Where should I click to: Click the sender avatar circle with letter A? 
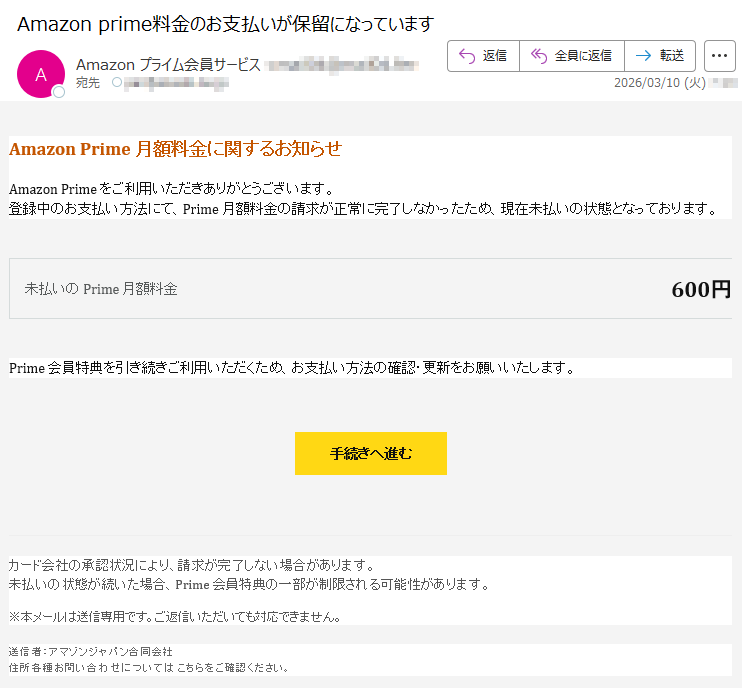41,74
